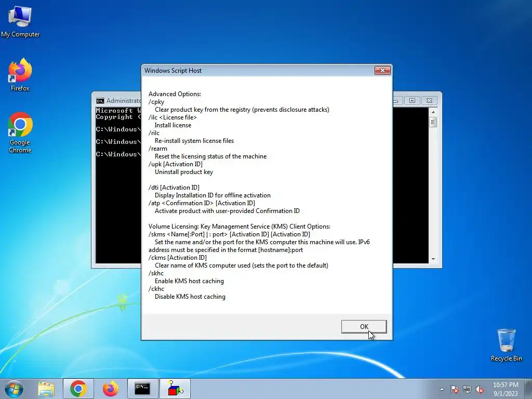The image size is (532, 399).
Task: Switch to Command Prompt taskbar button
Action: (142, 389)
